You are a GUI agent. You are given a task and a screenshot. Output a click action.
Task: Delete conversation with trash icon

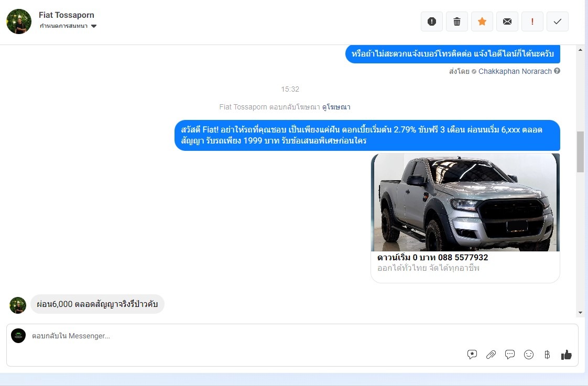pyautogui.click(x=457, y=21)
